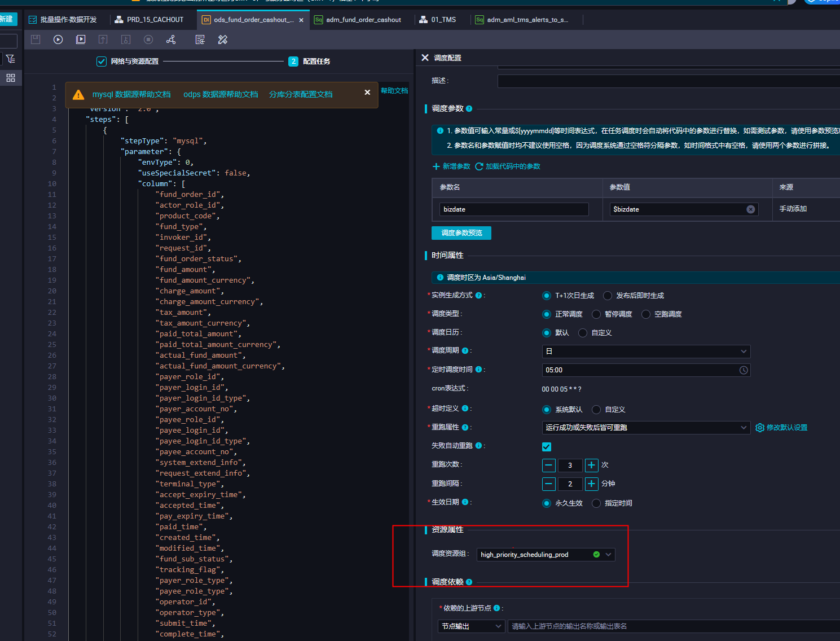Click the filter icon in left sidebar
Screen dimensions: 840x641
coord(11,59)
